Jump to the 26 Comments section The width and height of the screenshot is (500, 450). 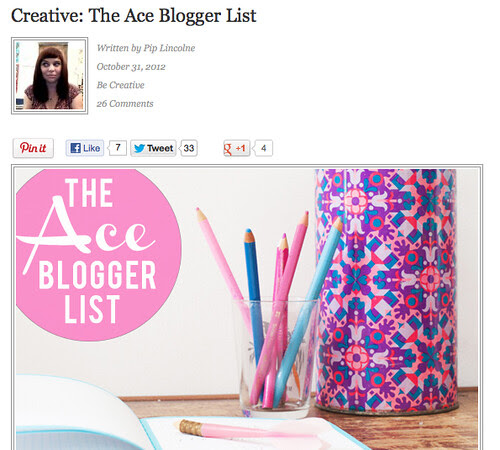pyautogui.click(x=125, y=104)
